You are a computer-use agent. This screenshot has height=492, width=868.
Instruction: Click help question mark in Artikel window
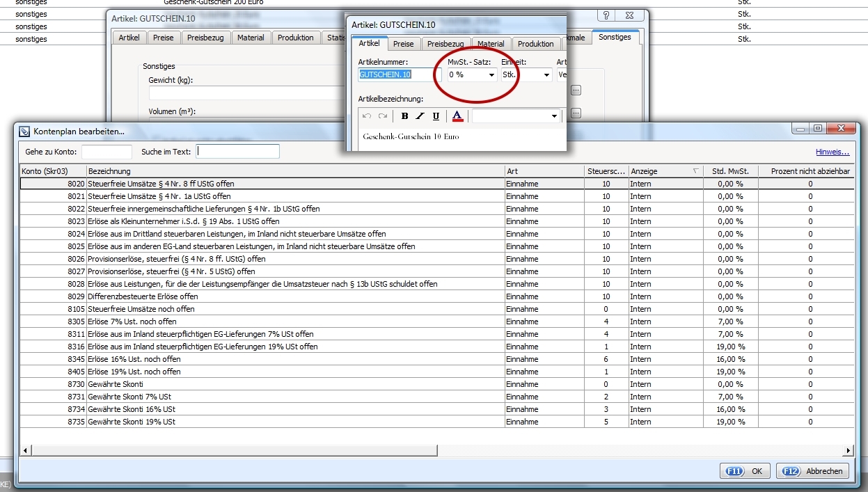pos(606,15)
